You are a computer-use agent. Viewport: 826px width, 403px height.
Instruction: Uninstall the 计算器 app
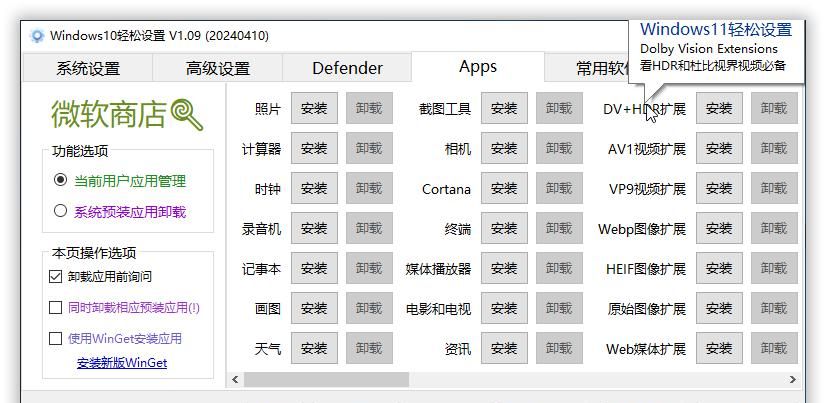[369, 149]
